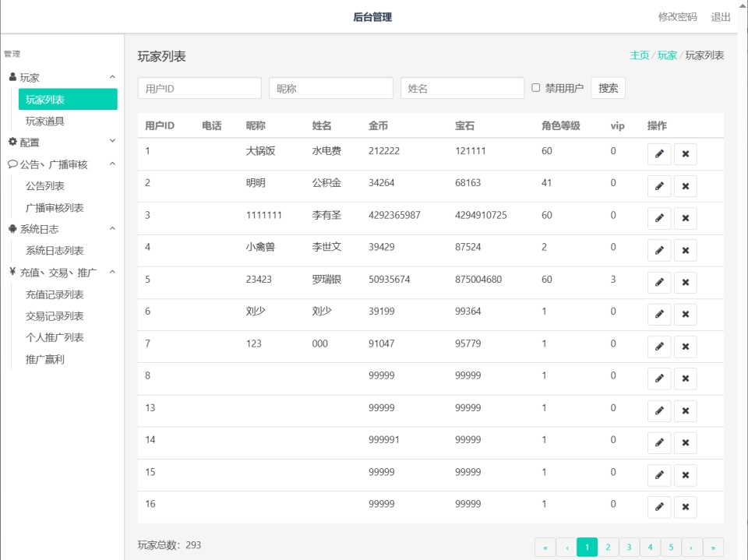Go to next page › button

(692, 547)
